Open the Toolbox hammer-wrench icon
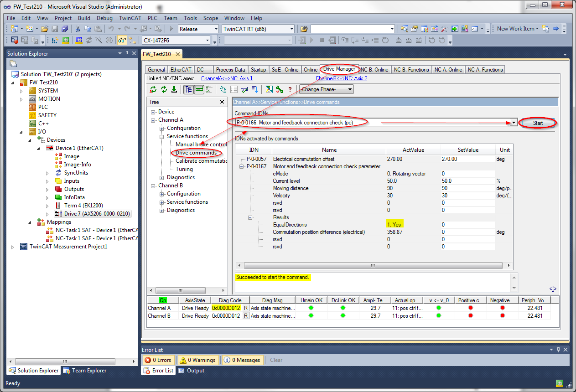Screen dimensions: 576x392 point(444,29)
